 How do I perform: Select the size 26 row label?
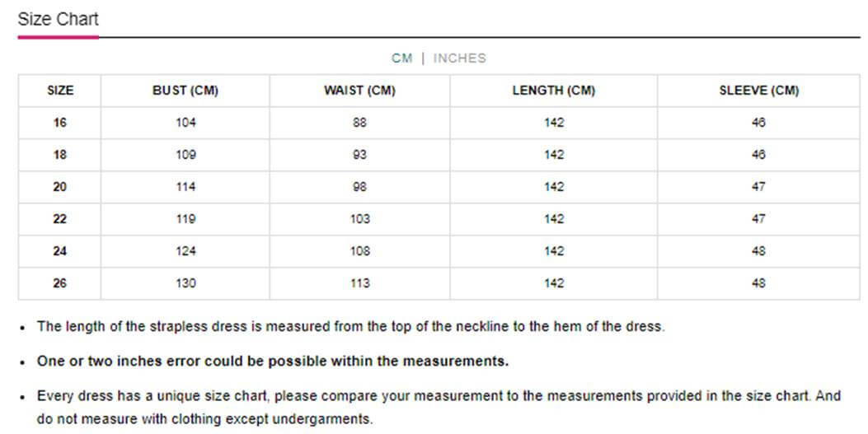60,283
